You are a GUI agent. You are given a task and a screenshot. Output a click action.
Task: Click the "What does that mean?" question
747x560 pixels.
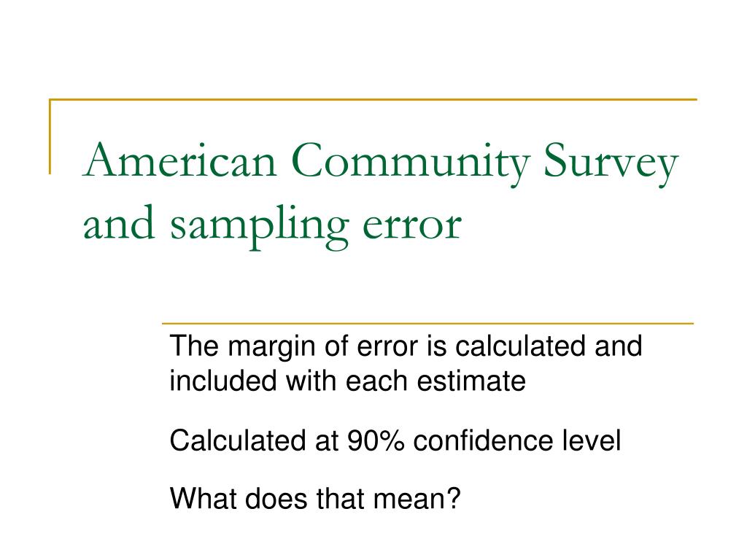coord(315,499)
